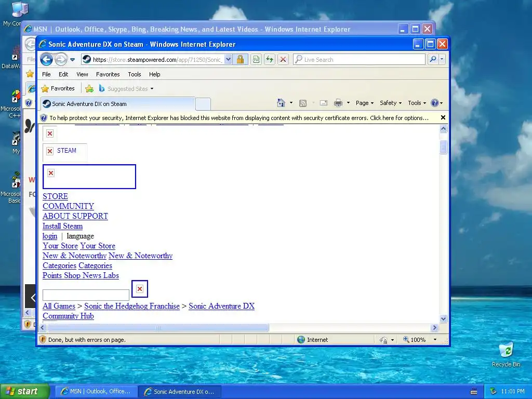Click the Read Mail envelope icon
532x399 pixels.
pos(324,103)
